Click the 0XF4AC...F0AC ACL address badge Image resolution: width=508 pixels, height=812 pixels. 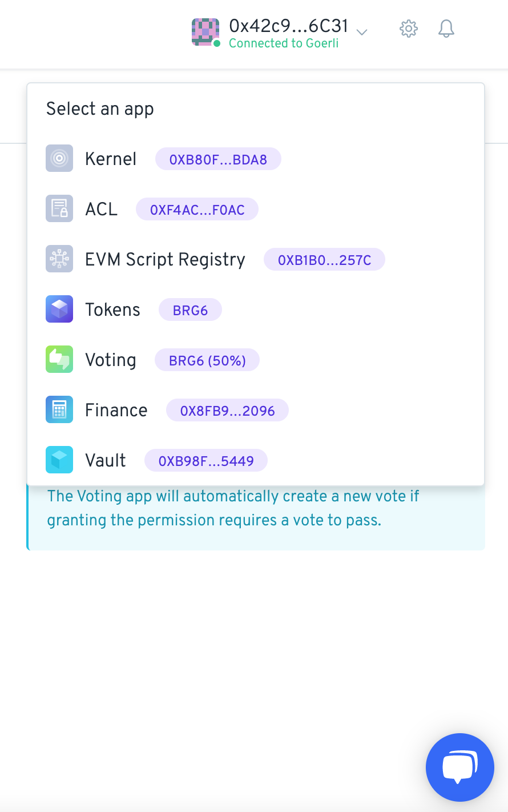click(x=197, y=209)
